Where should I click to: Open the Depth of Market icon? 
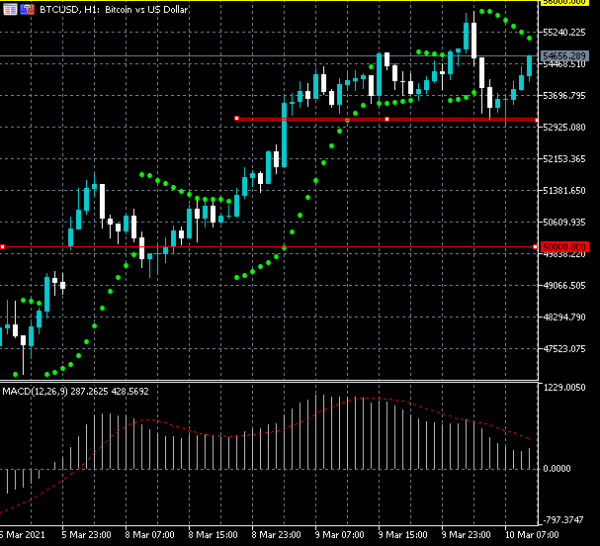point(10,10)
